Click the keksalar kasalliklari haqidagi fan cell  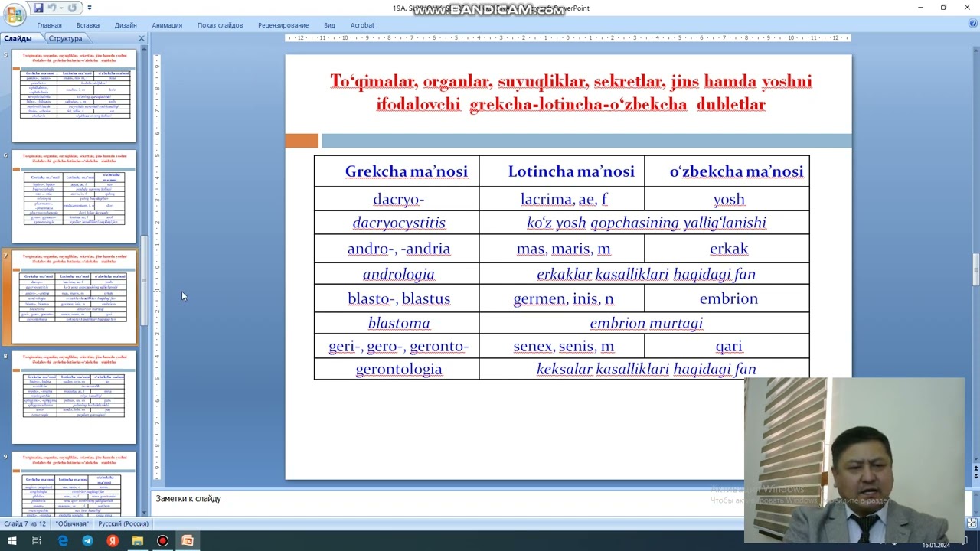pyautogui.click(x=645, y=369)
